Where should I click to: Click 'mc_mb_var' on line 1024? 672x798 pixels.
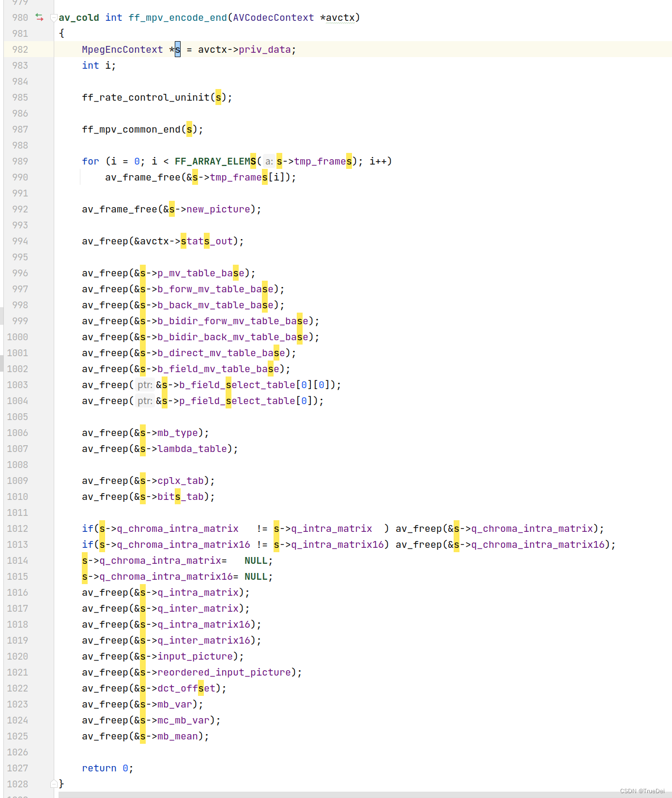coord(183,720)
